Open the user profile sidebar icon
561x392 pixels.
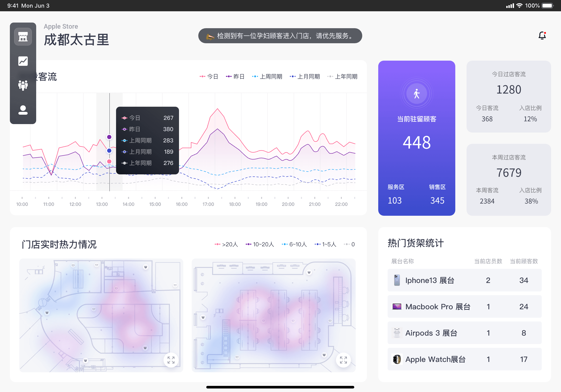pyautogui.click(x=23, y=110)
